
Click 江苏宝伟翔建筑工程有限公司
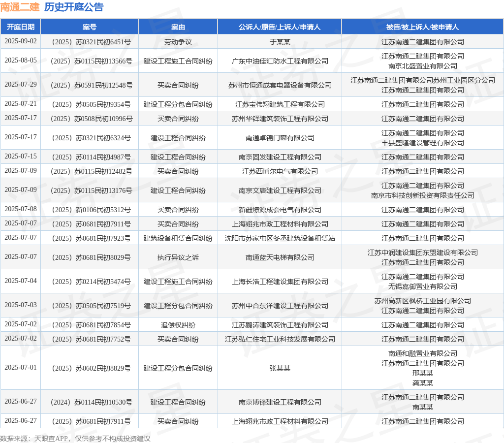pyautogui.click(x=280, y=104)
